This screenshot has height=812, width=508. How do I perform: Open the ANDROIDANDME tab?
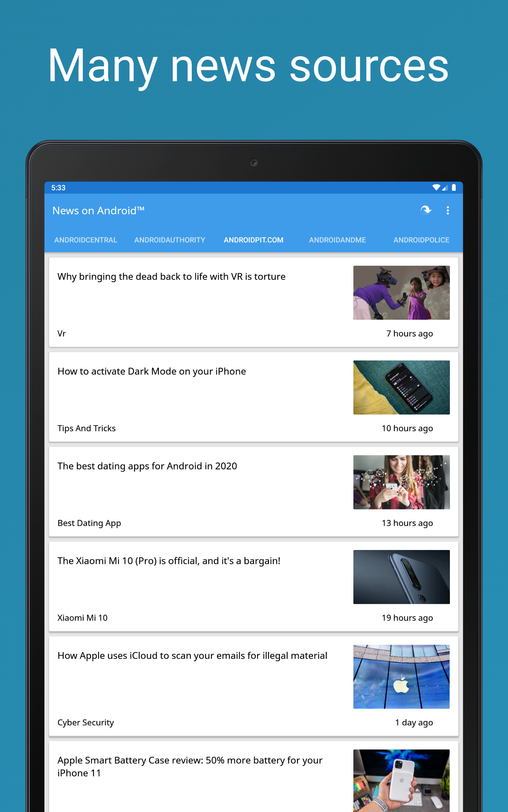337,240
